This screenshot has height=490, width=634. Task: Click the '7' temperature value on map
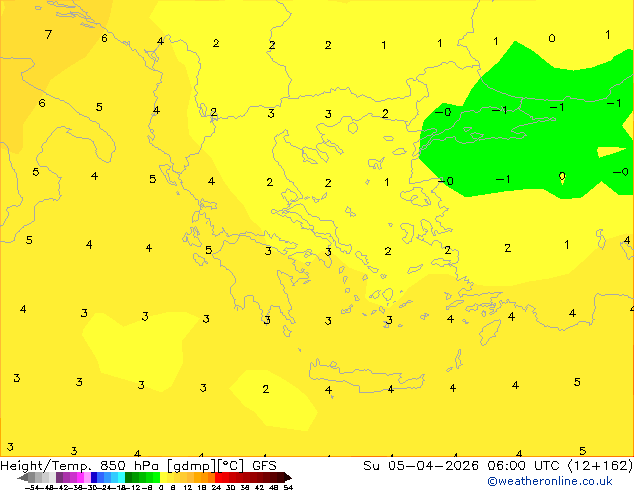point(49,35)
